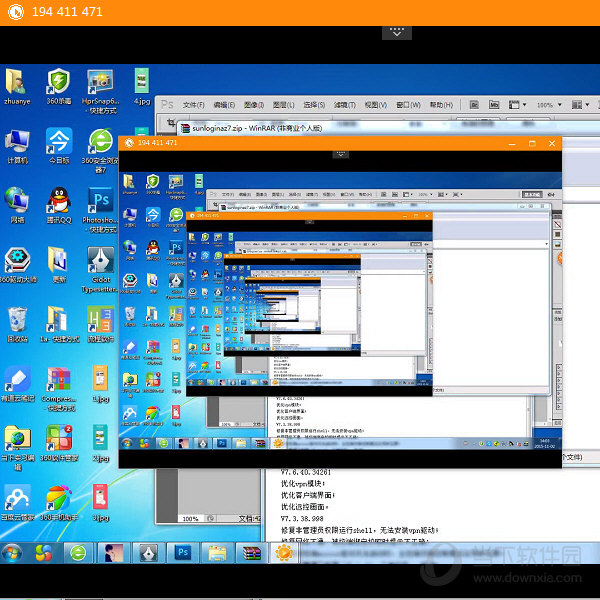Open the 3.jpg image file on desktop
The image size is (600, 600).
tap(100, 497)
